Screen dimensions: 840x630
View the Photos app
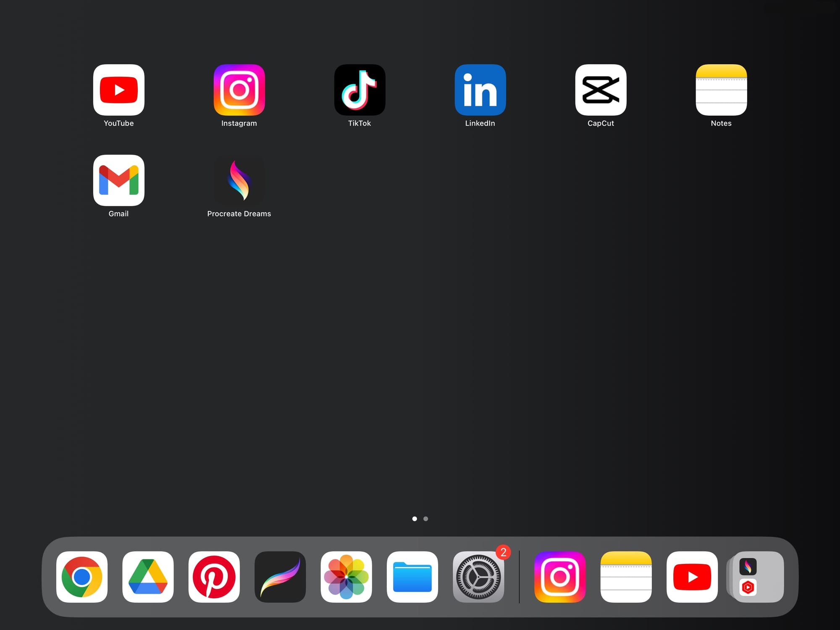tap(346, 577)
